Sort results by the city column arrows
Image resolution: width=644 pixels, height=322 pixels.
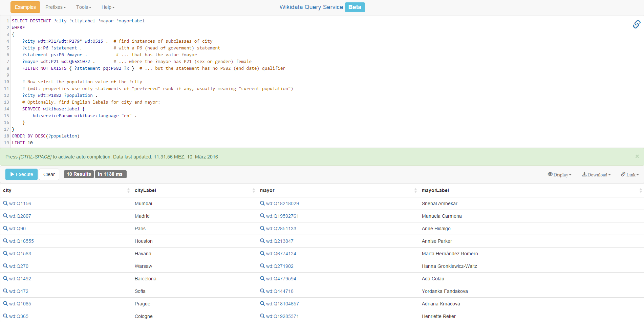(x=128, y=190)
